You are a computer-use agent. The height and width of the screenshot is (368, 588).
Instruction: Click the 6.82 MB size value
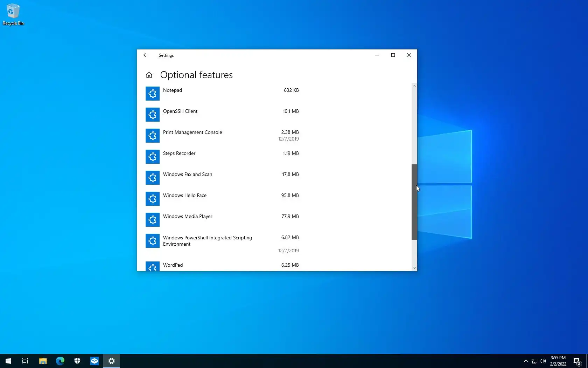(290, 237)
